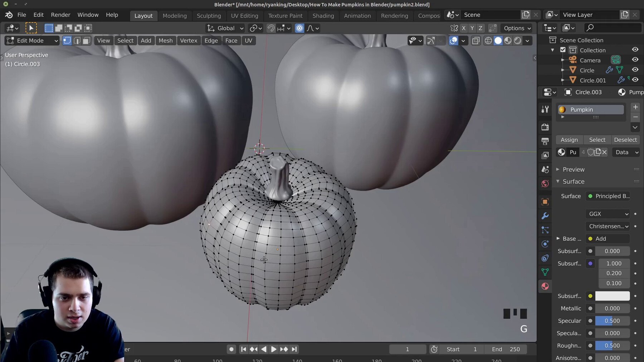Open the Options dropdown in the header

click(516, 28)
